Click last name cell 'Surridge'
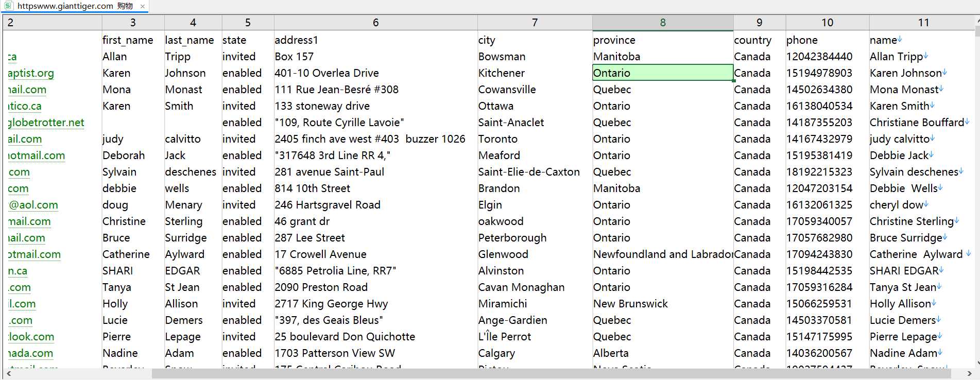980x380 pixels. pyautogui.click(x=193, y=238)
